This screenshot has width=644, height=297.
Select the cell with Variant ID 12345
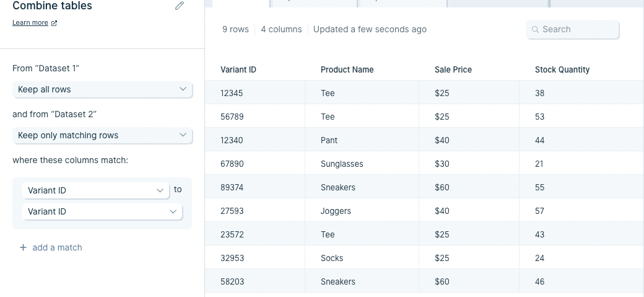[x=255, y=93]
